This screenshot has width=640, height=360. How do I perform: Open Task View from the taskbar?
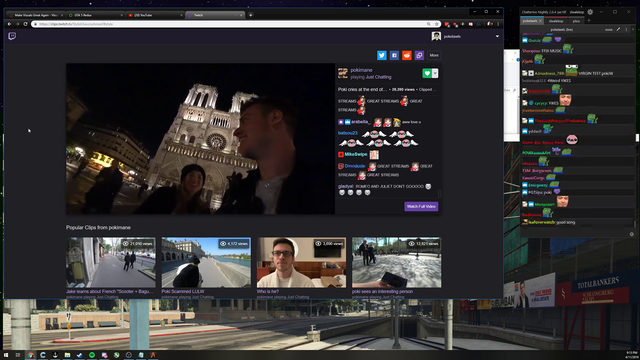point(18,355)
